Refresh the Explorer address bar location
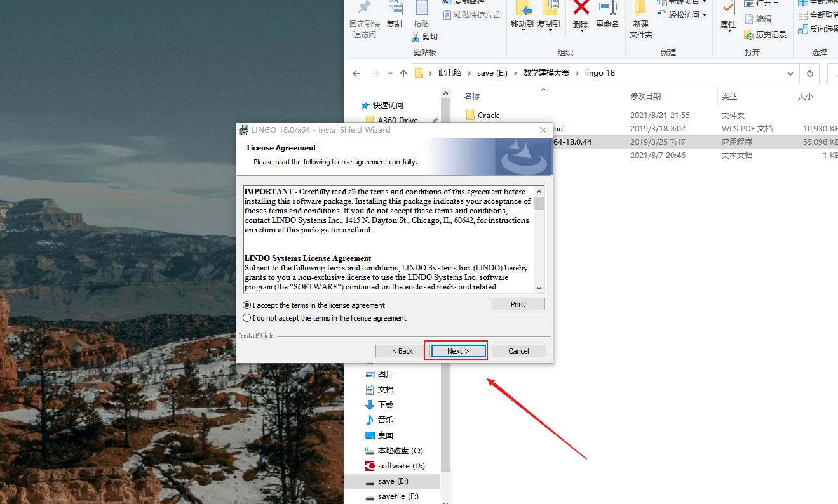This screenshot has height=504, width=838. [x=809, y=73]
